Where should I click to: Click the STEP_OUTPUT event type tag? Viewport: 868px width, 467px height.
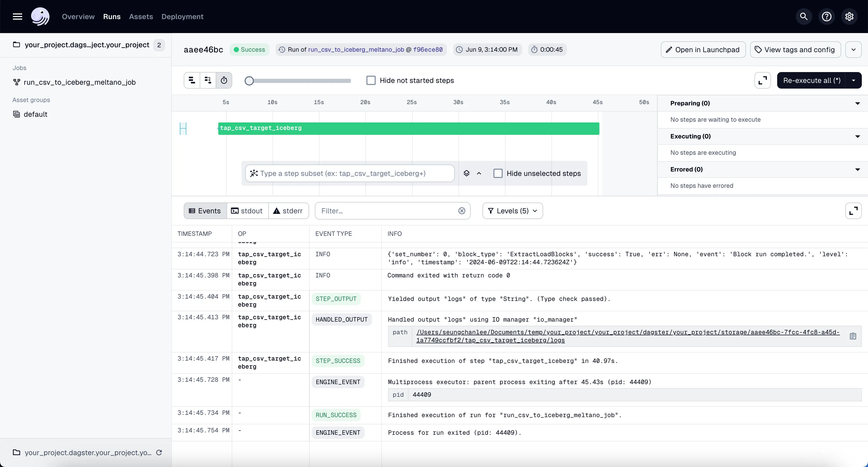pos(336,299)
